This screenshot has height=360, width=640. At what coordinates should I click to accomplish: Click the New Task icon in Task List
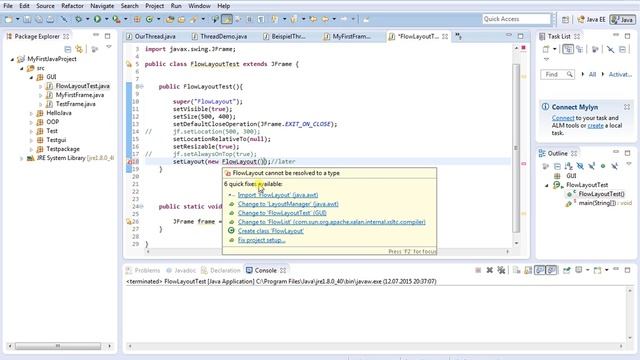[546, 49]
